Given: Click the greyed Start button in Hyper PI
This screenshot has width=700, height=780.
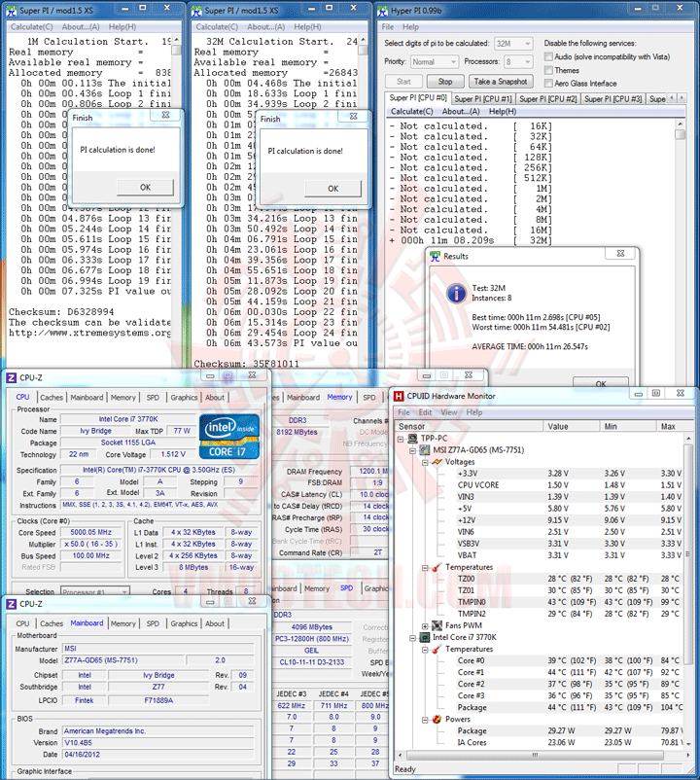Looking at the screenshot, I should click(403, 82).
